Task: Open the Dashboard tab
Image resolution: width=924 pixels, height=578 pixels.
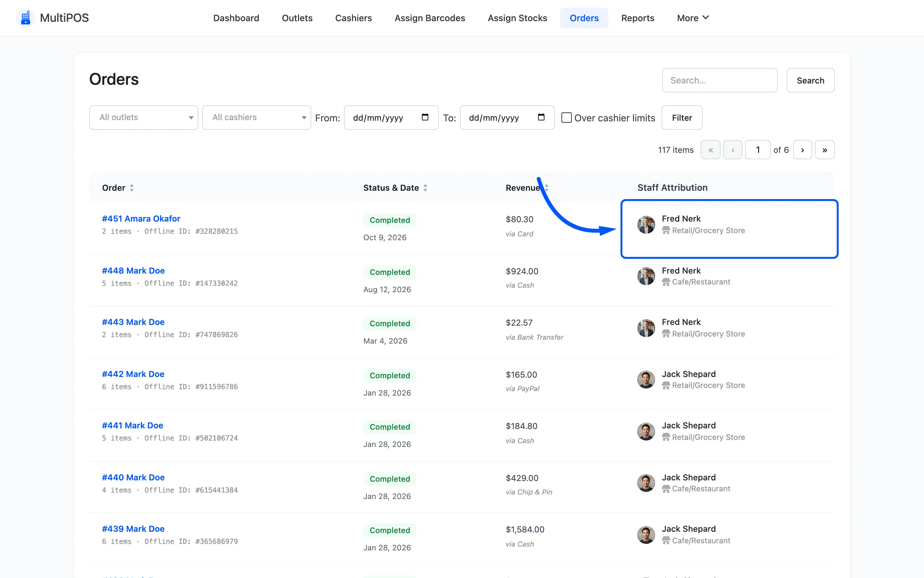Action: pos(236,18)
